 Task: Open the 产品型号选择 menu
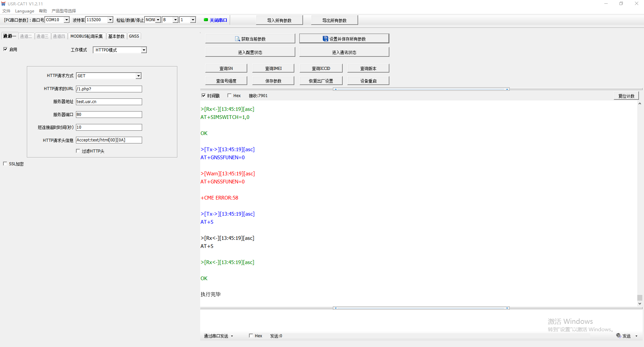[64, 11]
